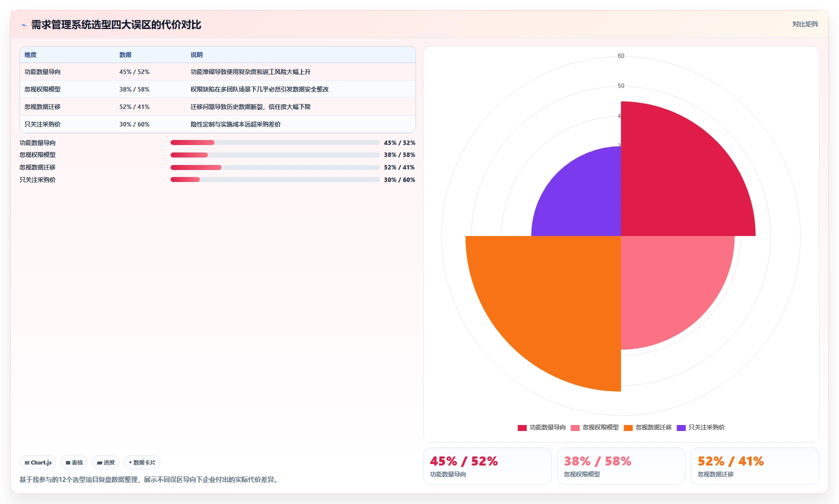
Task: Click the 忽视权限模型 progress bar
Action: (x=275, y=155)
